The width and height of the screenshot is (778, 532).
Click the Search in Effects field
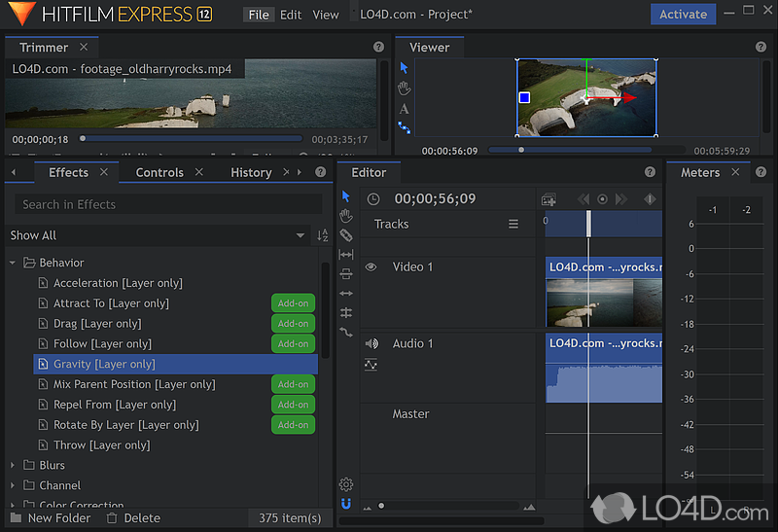pos(168,204)
